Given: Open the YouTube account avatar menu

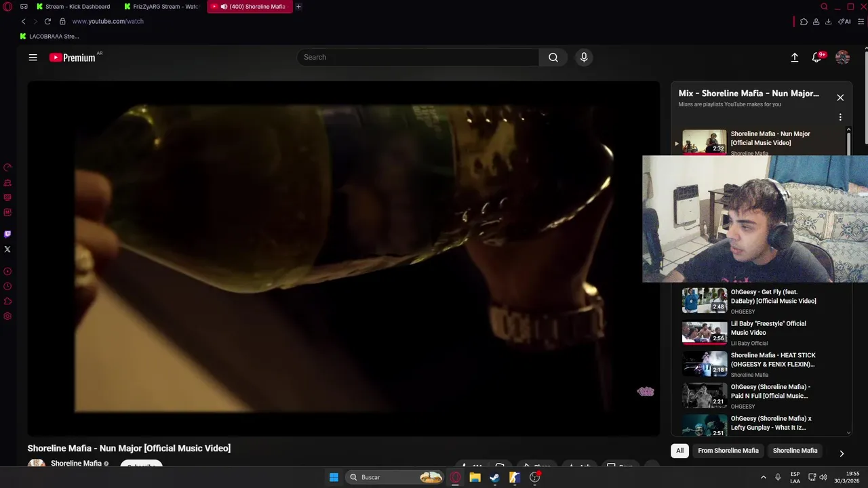Looking at the screenshot, I should (842, 58).
